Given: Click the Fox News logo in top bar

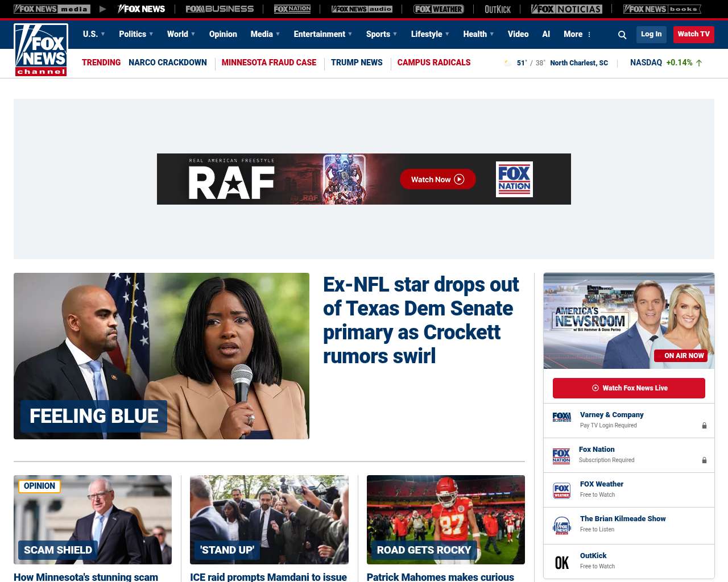Looking at the screenshot, I should coord(141,9).
